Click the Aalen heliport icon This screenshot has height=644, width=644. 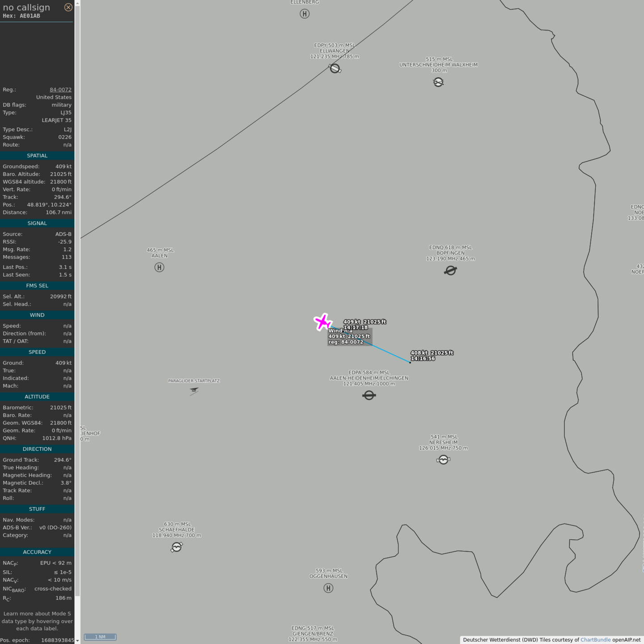(x=159, y=267)
